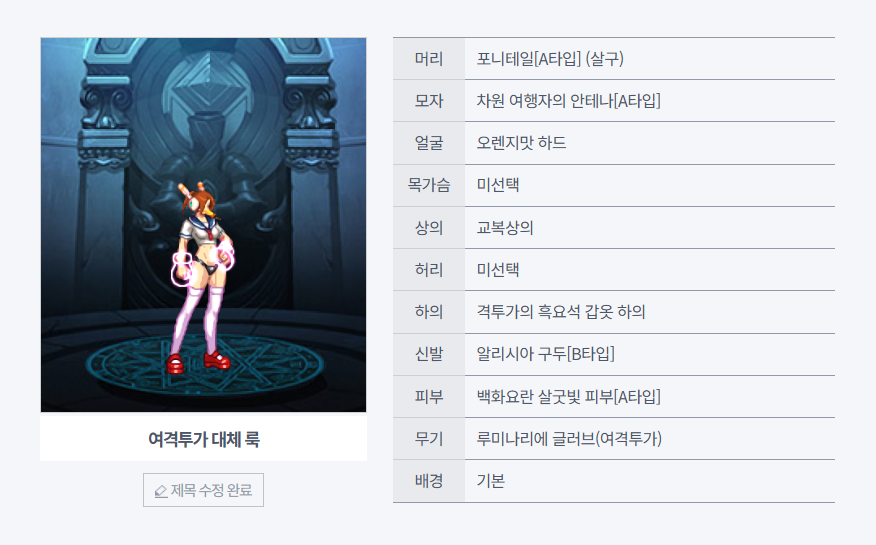Click the 격투가의 흑요석 갑옷 하의 entry

pyautogui.click(x=560, y=312)
